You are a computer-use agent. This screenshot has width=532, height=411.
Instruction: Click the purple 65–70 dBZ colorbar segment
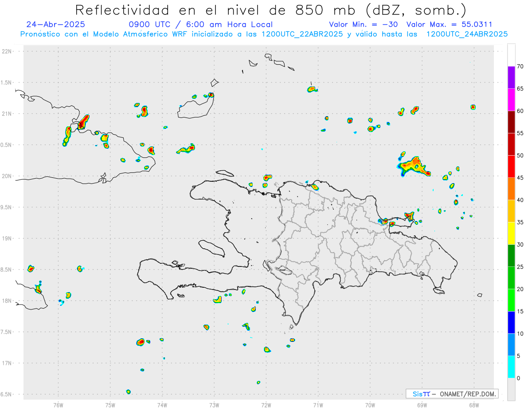tap(511, 78)
